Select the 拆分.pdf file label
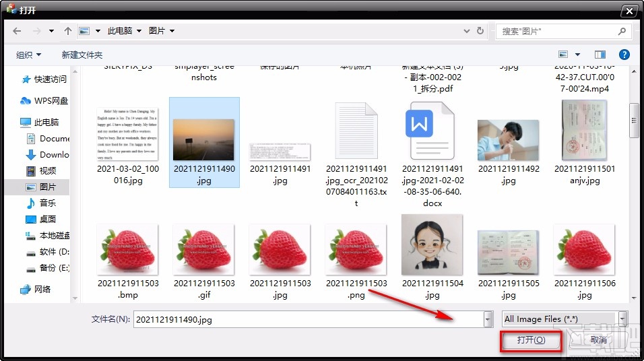The height and width of the screenshot is (361, 644). pyautogui.click(x=432, y=77)
